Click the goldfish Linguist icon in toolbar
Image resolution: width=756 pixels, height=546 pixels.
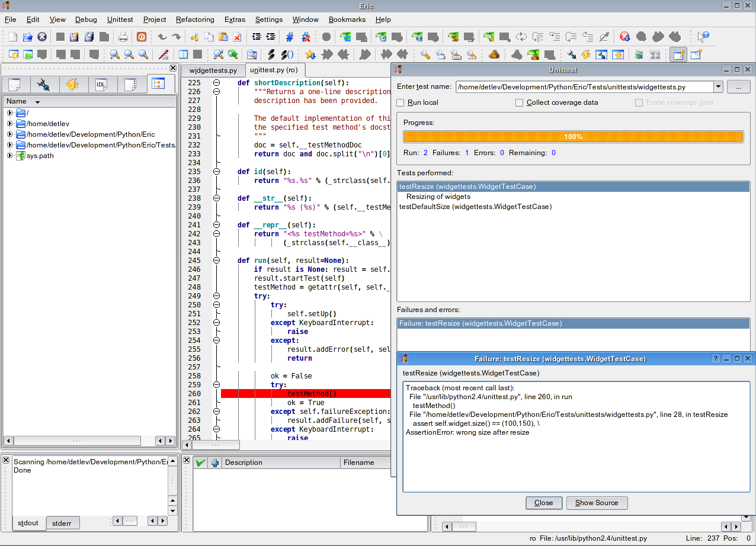tap(586, 54)
